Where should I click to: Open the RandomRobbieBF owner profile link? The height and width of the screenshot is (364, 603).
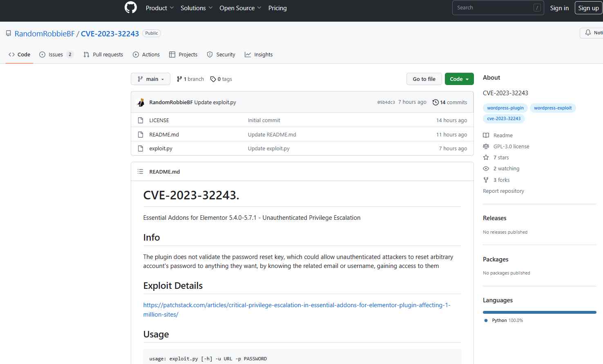pos(45,33)
